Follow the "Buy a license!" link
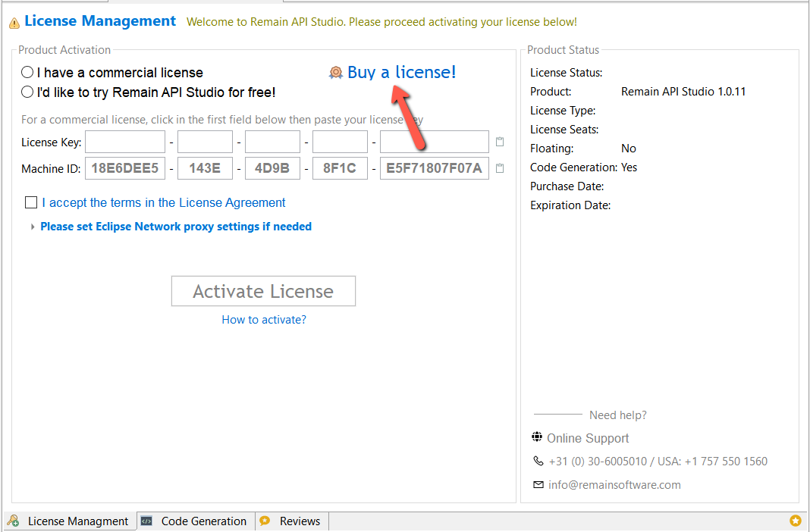 [x=402, y=72]
